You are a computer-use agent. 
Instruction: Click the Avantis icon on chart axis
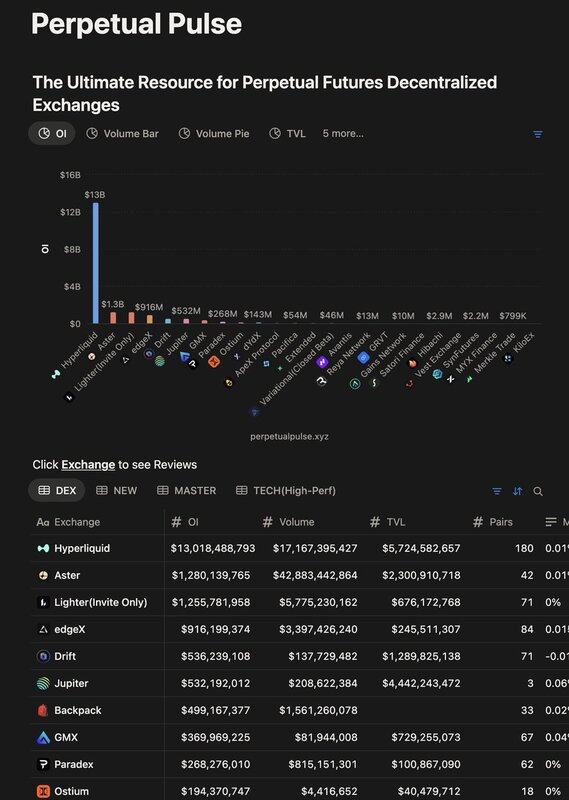coord(322,362)
